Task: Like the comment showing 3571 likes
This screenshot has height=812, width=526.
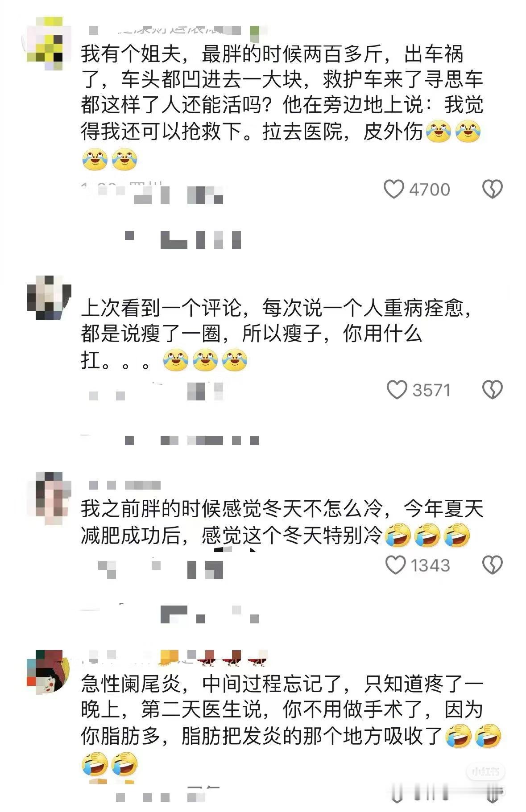Action: point(397,390)
